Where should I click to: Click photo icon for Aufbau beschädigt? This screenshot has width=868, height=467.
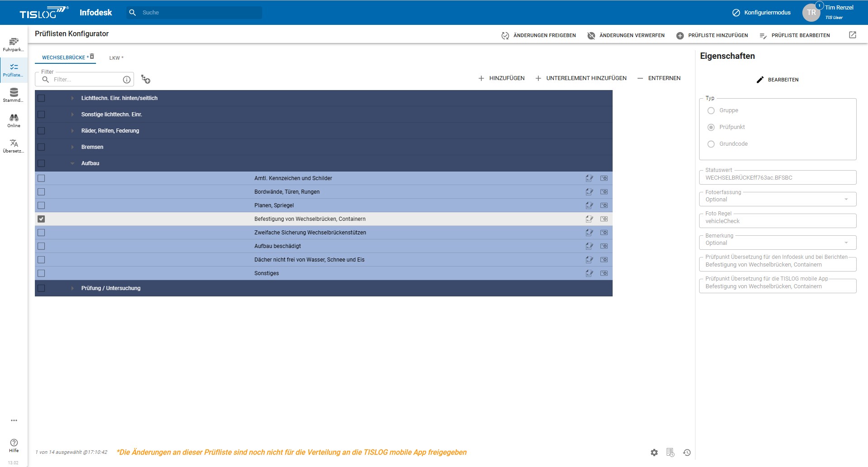coord(604,246)
